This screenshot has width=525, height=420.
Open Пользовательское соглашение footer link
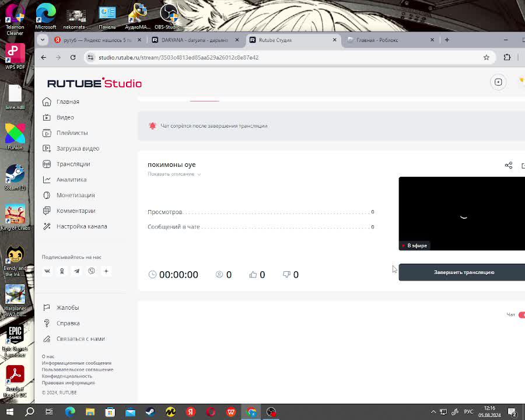point(78,369)
